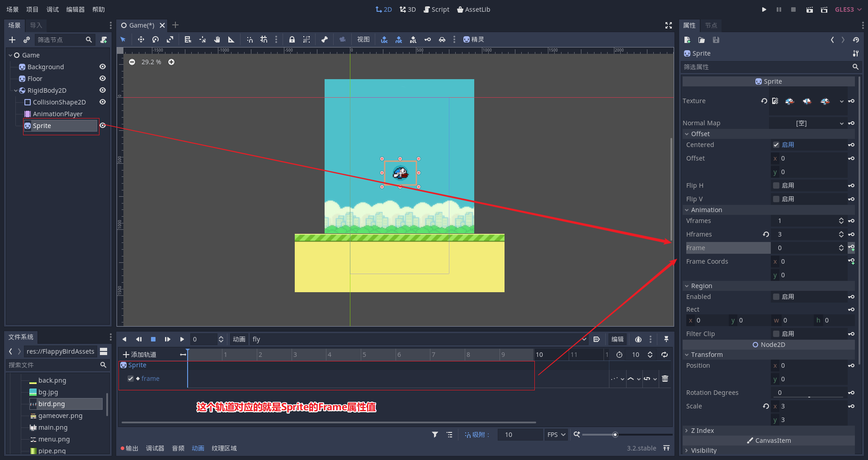
Task: Hide the Background node
Action: [x=103, y=66]
